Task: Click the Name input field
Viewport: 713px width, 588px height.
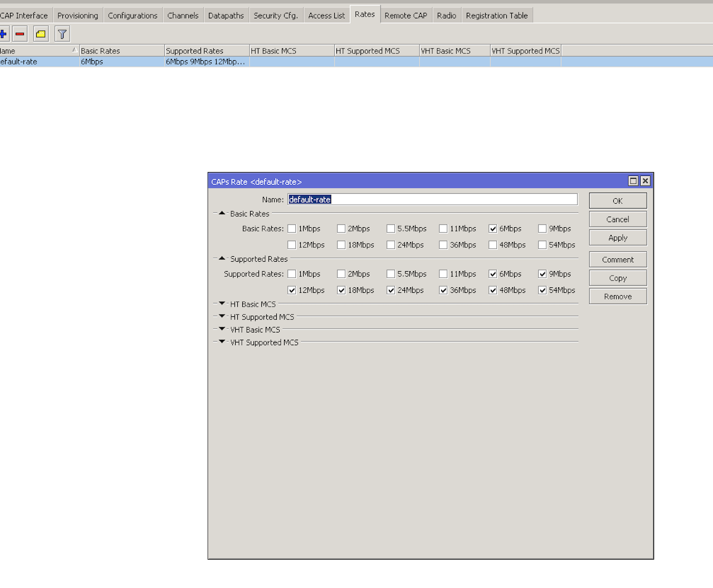Action: pos(432,199)
